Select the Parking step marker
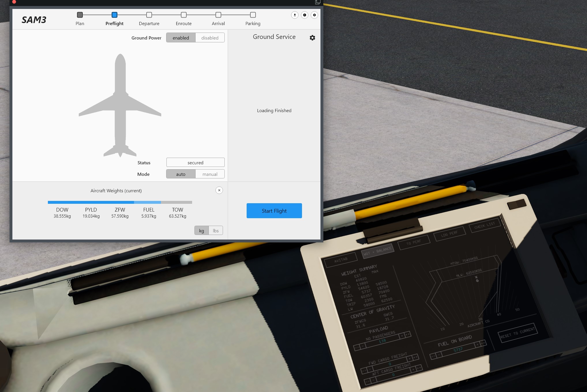The image size is (587, 392). point(253,15)
